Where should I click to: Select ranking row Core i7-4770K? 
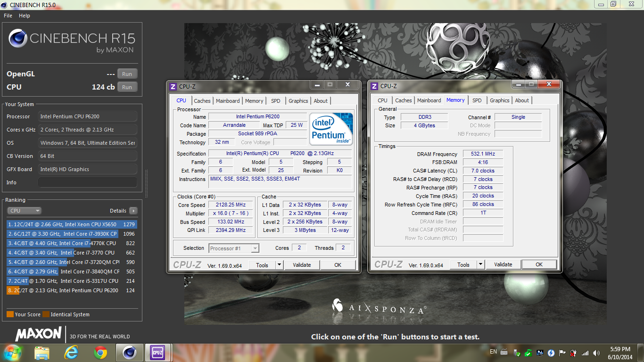coord(72,243)
